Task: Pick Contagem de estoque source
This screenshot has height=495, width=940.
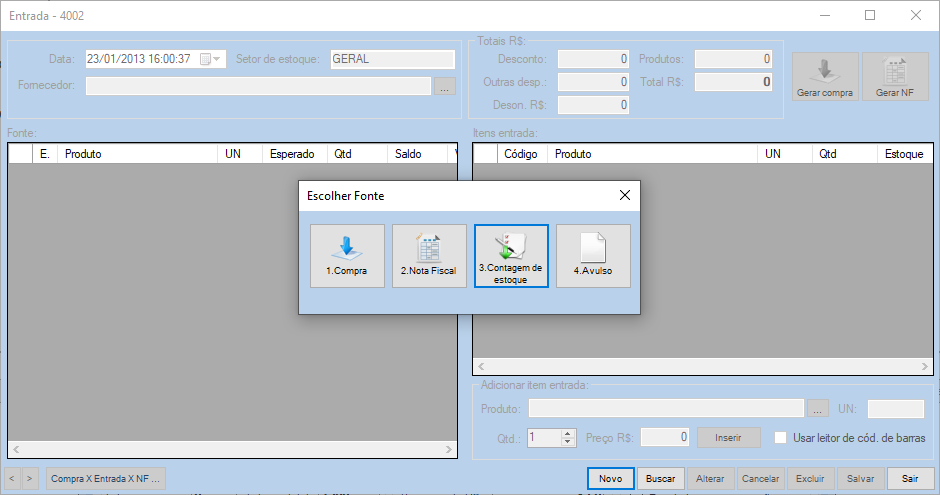Action: [511, 256]
